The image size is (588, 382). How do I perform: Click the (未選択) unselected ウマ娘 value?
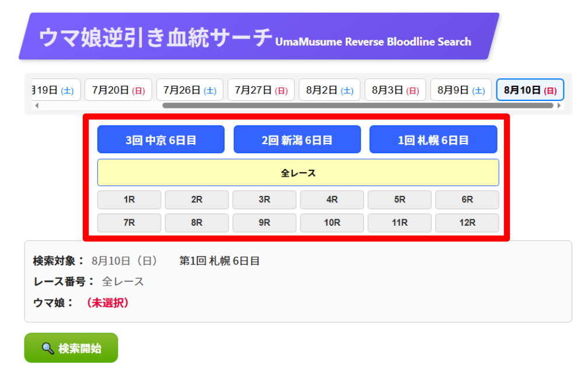(107, 303)
